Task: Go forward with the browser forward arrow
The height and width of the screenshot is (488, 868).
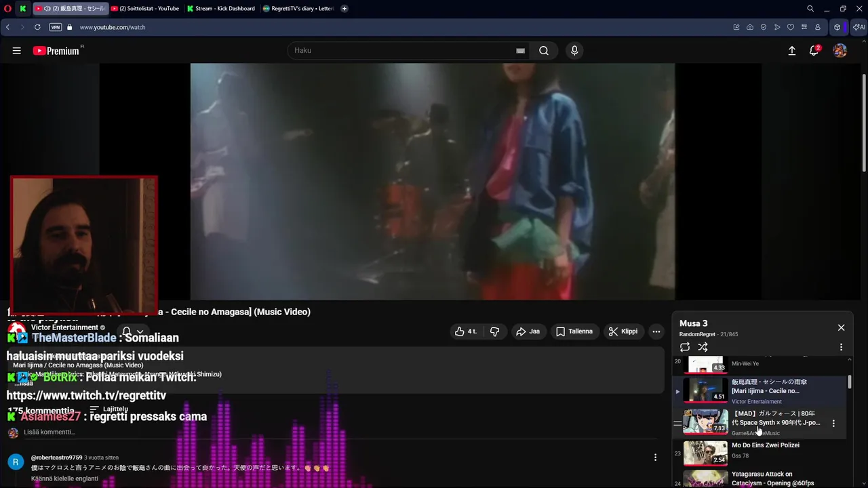Action: (22, 27)
